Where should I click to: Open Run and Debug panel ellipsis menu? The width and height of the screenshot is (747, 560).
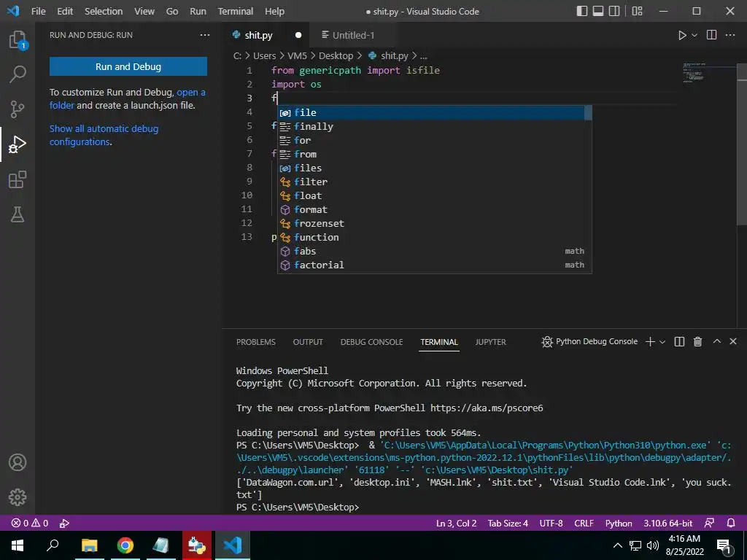click(205, 35)
